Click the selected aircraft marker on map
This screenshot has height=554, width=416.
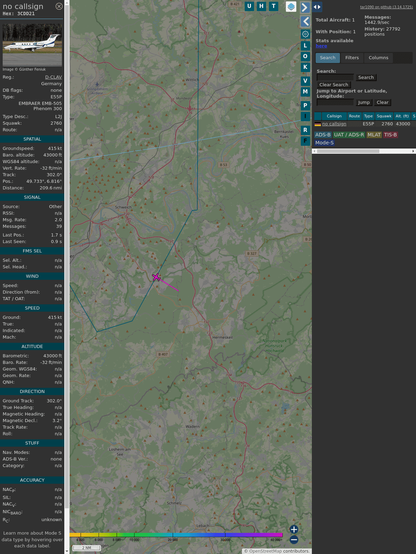[156, 277]
